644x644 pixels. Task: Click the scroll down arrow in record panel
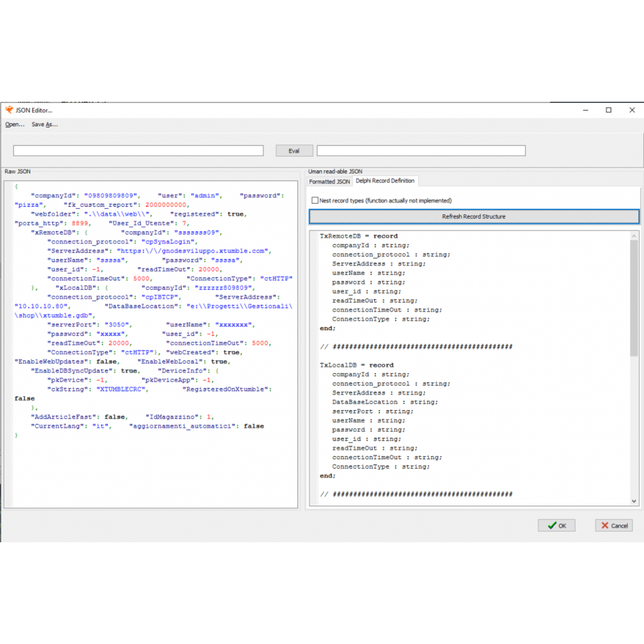634,501
